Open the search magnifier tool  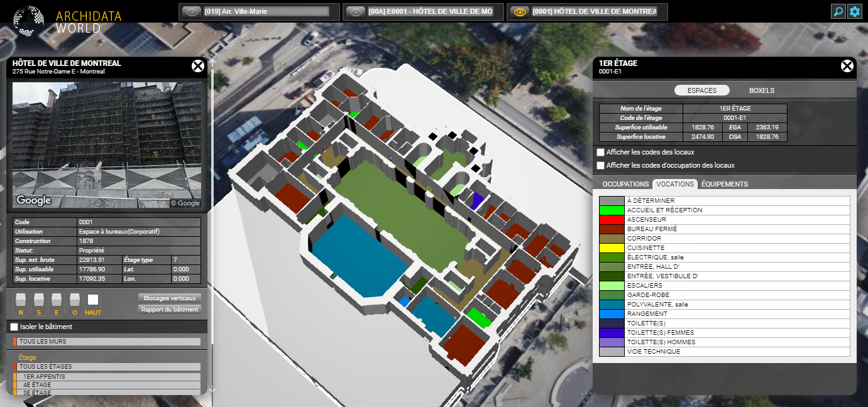838,11
